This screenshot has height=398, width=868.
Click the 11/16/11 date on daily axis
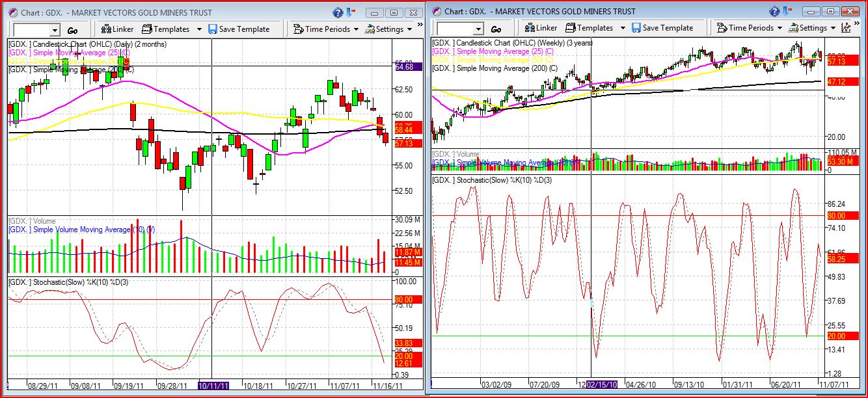point(387,385)
